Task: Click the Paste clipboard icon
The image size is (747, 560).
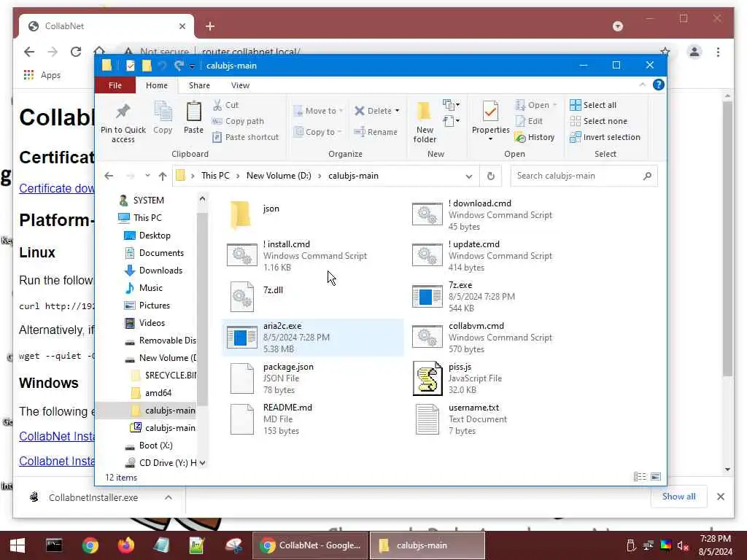Action: [193, 117]
